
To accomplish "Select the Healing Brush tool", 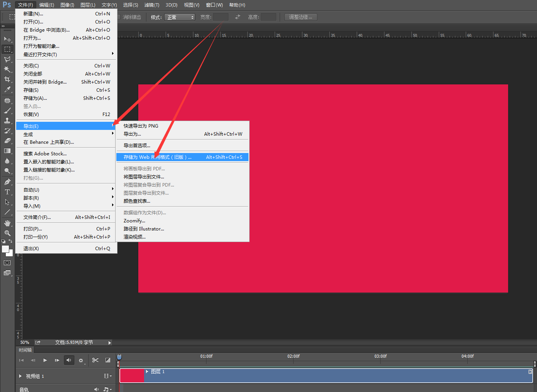I will 7,101.
